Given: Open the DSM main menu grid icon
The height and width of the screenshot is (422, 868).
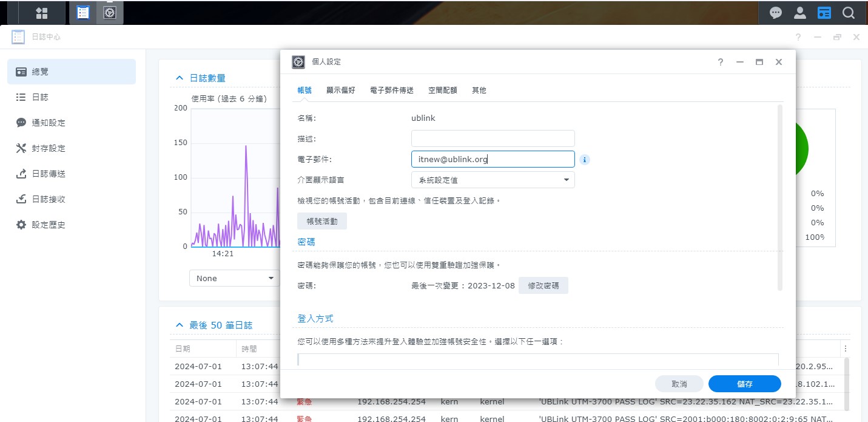Looking at the screenshot, I should 42,13.
